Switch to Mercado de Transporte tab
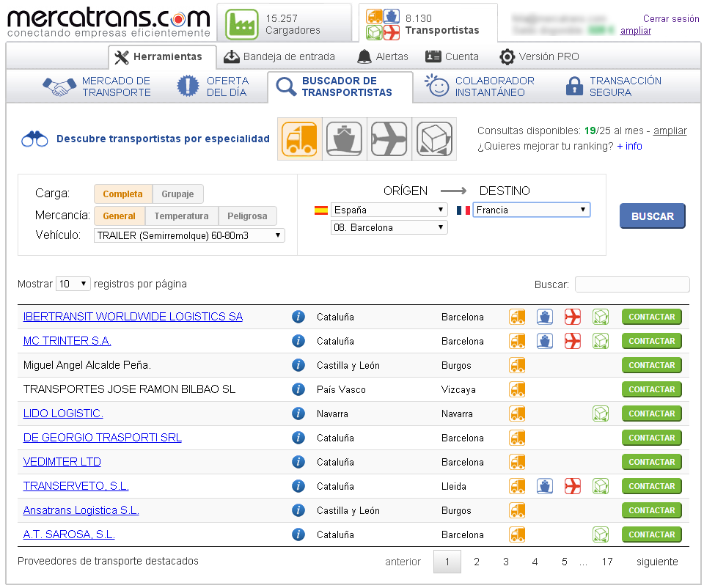The width and height of the screenshot is (704, 588). (97, 87)
